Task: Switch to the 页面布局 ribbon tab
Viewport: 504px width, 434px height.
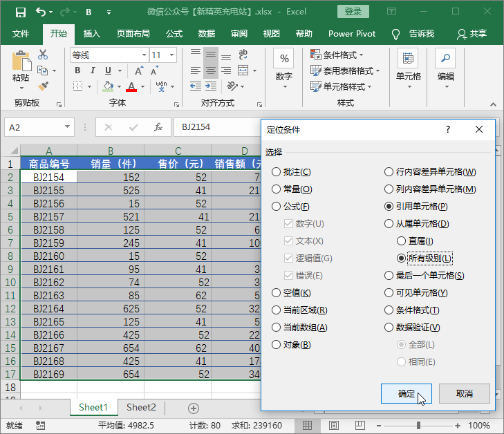Action: pos(133,34)
